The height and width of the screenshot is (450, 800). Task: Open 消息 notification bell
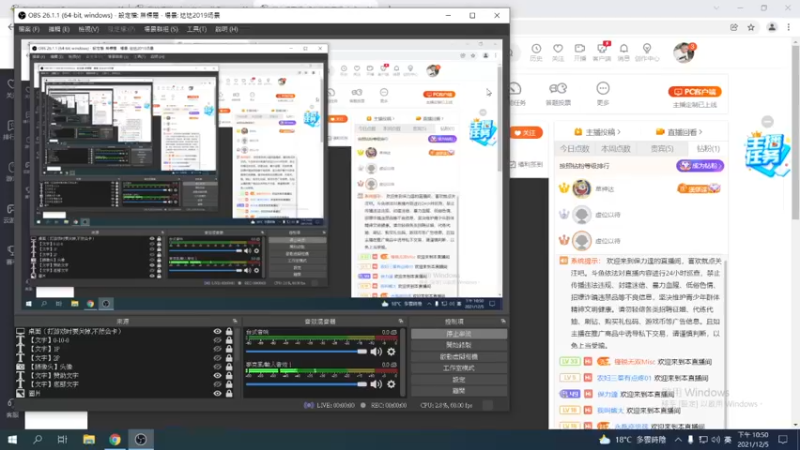click(624, 52)
